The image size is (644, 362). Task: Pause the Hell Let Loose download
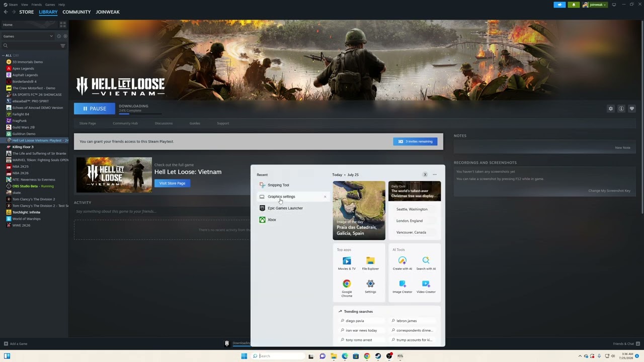[x=95, y=109]
